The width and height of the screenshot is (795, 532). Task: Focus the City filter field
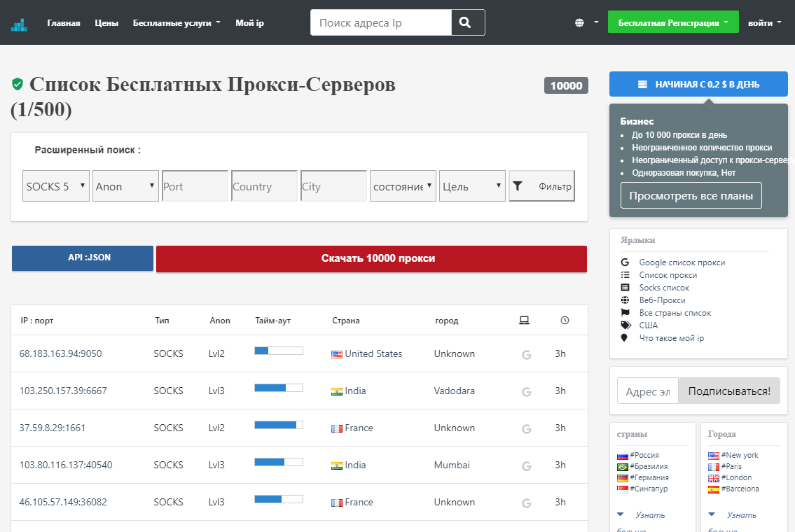pyautogui.click(x=333, y=186)
